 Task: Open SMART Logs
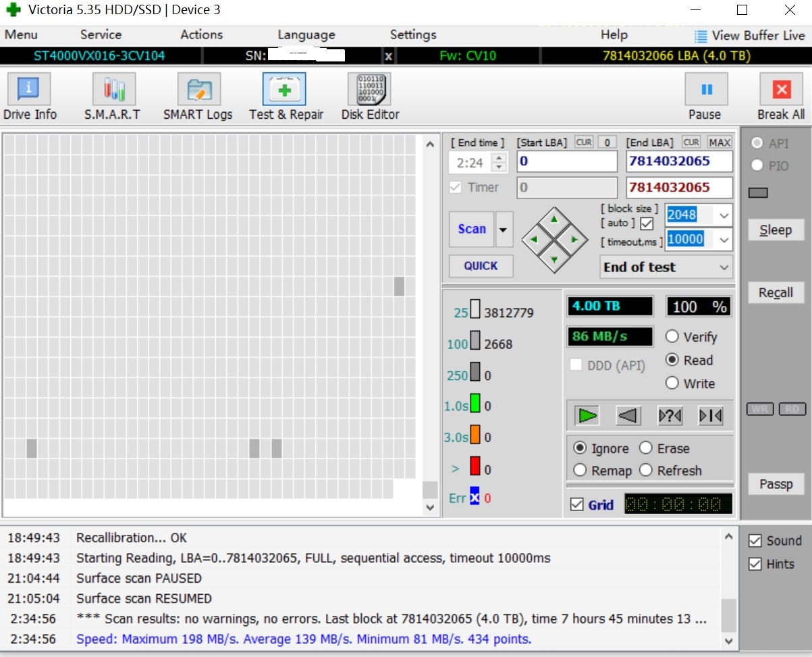(198, 89)
